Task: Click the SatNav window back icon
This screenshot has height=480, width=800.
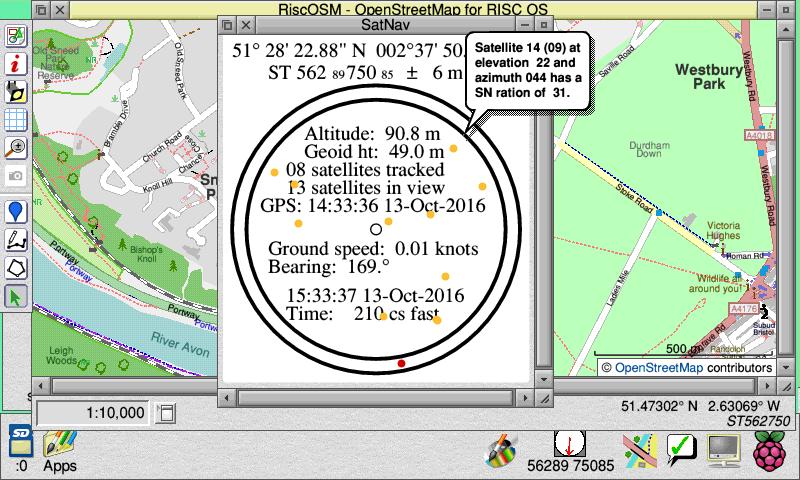Action: pos(228,24)
